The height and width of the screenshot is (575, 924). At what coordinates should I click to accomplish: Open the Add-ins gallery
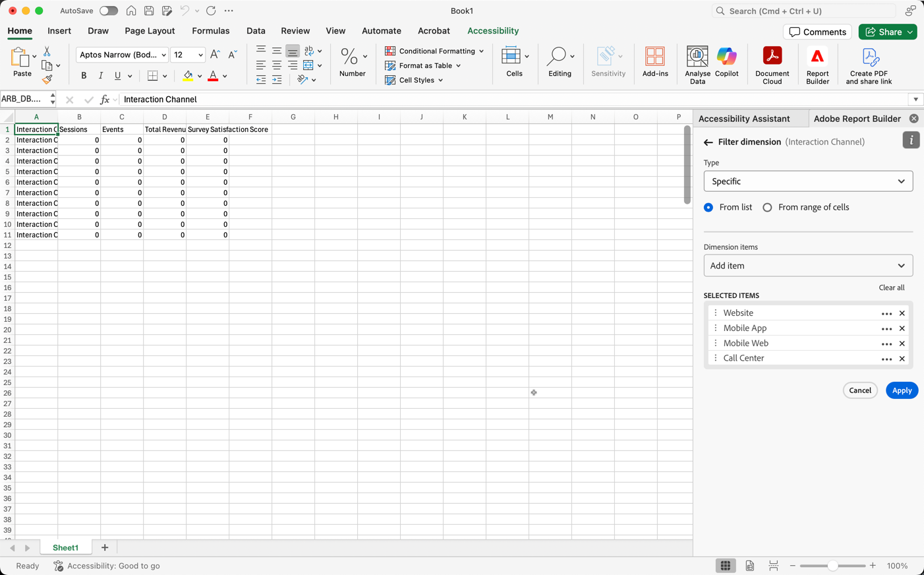(x=655, y=63)
